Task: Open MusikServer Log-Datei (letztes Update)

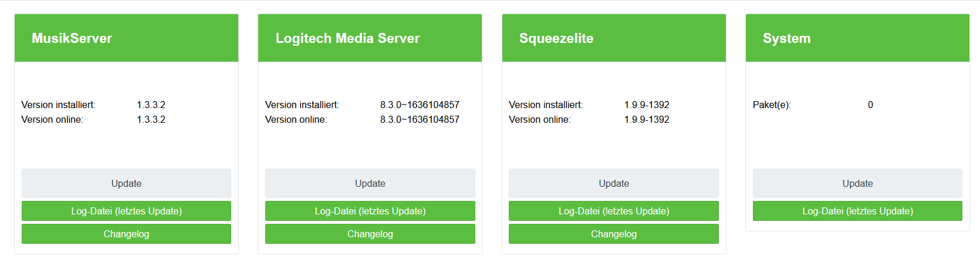Action: point(126,211)
